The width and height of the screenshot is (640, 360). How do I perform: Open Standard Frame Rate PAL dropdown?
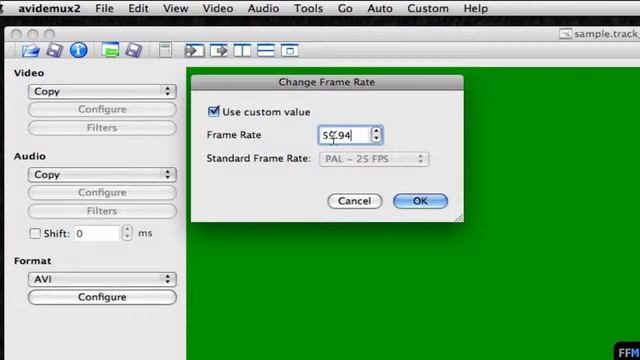click(x=374, y=159)
